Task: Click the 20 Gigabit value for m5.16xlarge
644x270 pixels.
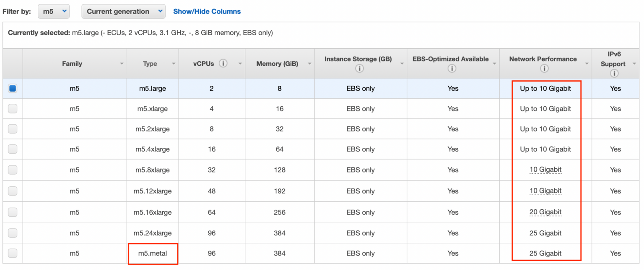Action: 545,212
